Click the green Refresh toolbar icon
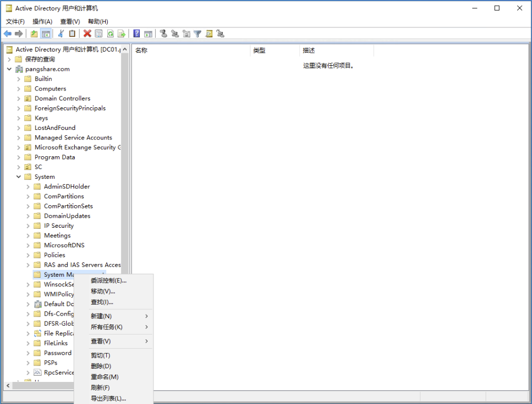 (x=110, y=34)
